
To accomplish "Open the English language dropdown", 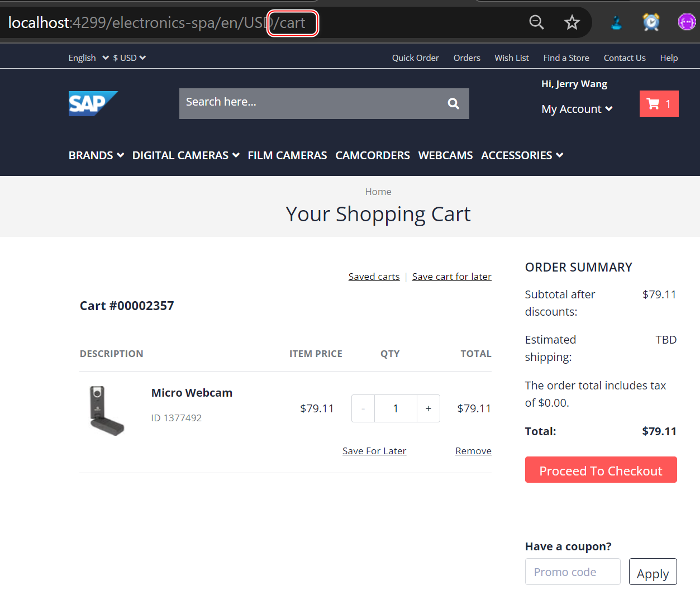I will tap(88, 58).
